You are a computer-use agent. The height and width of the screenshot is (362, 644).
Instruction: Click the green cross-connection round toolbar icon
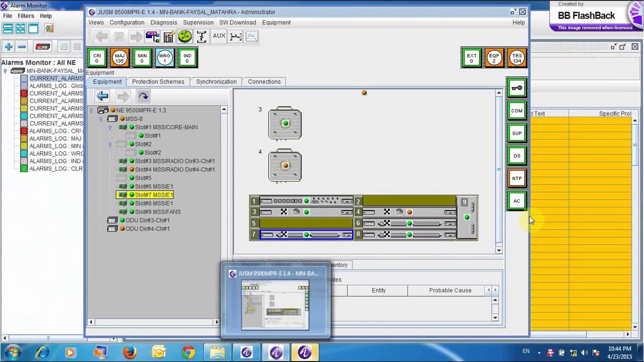pyautogui.click(x=185, y=36)
